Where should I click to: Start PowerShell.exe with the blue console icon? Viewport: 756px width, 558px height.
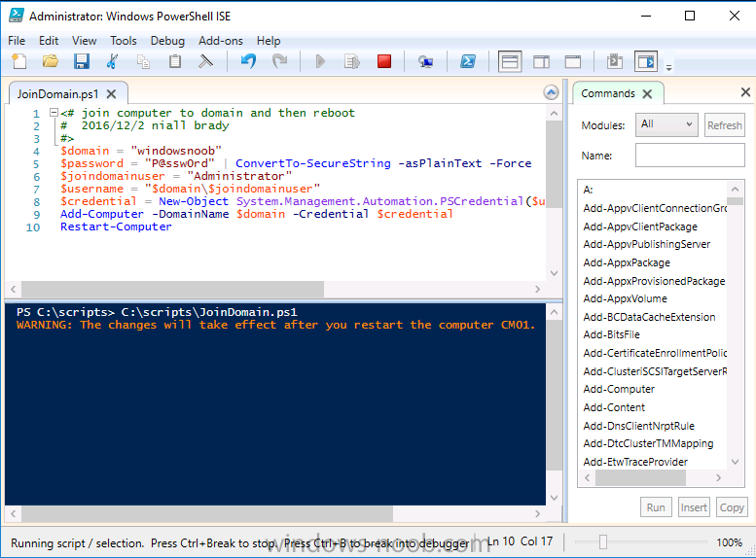(x=468, y=61)
